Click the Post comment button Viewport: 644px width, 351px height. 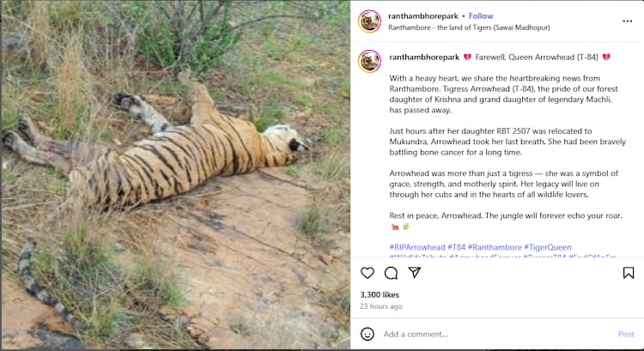point(626,334)
